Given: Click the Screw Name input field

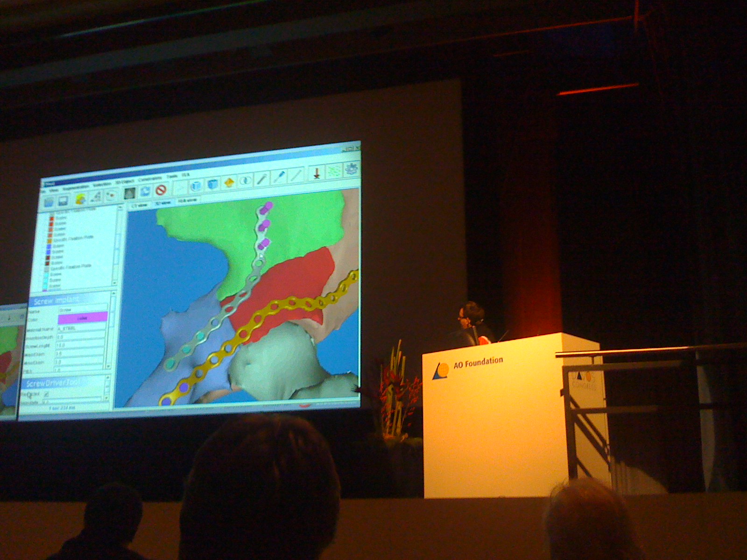Looking at the screenshot, I should coord(82,309).
